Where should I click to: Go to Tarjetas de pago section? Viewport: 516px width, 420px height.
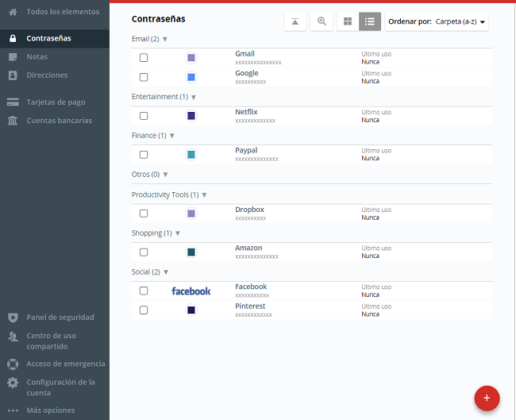point(56,102)
